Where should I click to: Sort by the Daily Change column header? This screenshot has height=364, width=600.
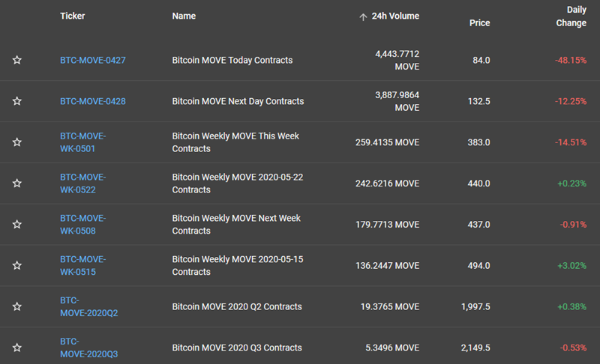[571, 16]
